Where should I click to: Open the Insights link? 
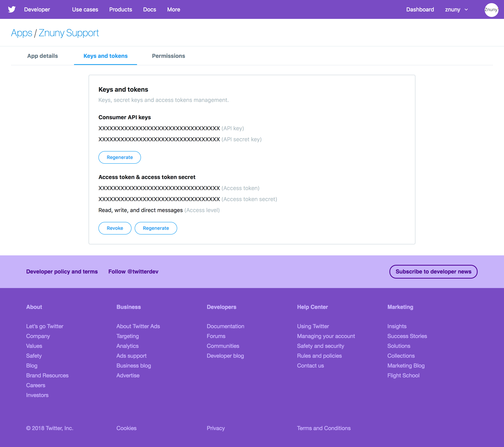click(397, 326)
